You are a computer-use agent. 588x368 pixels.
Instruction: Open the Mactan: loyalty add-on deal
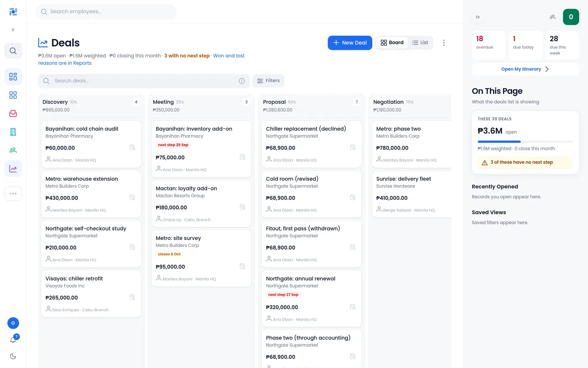point(201,204)
